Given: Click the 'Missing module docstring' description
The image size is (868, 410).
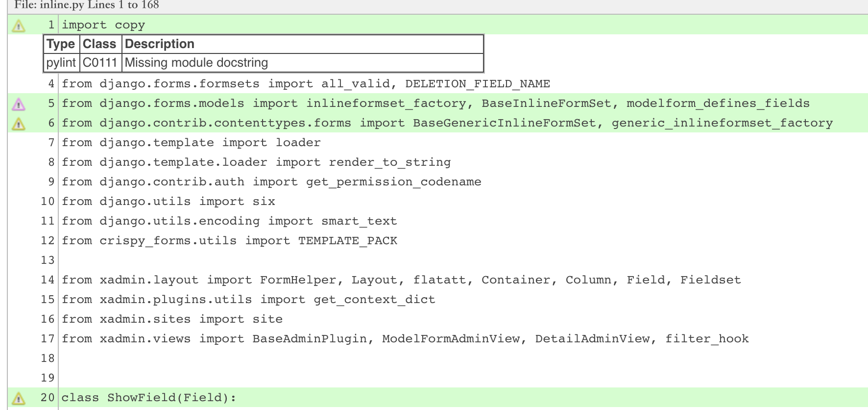Looking at the screenshot, I should coord(196,63).
